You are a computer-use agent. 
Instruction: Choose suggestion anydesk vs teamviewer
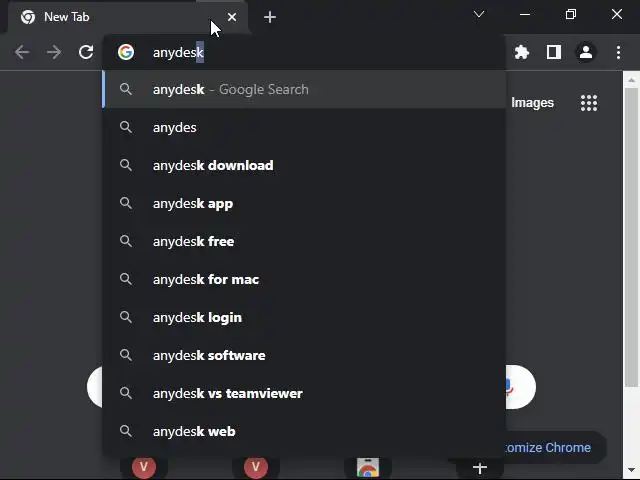pos(304,393)
